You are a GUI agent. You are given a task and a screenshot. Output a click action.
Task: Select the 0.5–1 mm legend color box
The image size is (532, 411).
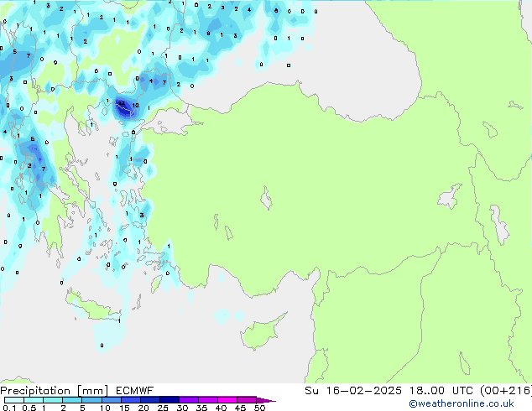pos(34,400)
